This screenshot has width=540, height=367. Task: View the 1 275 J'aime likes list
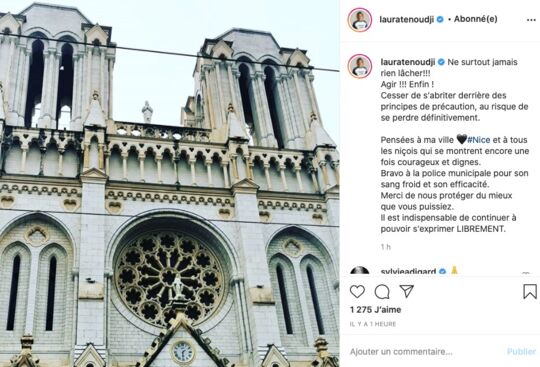pyautogui.click(x=375, y=310)
